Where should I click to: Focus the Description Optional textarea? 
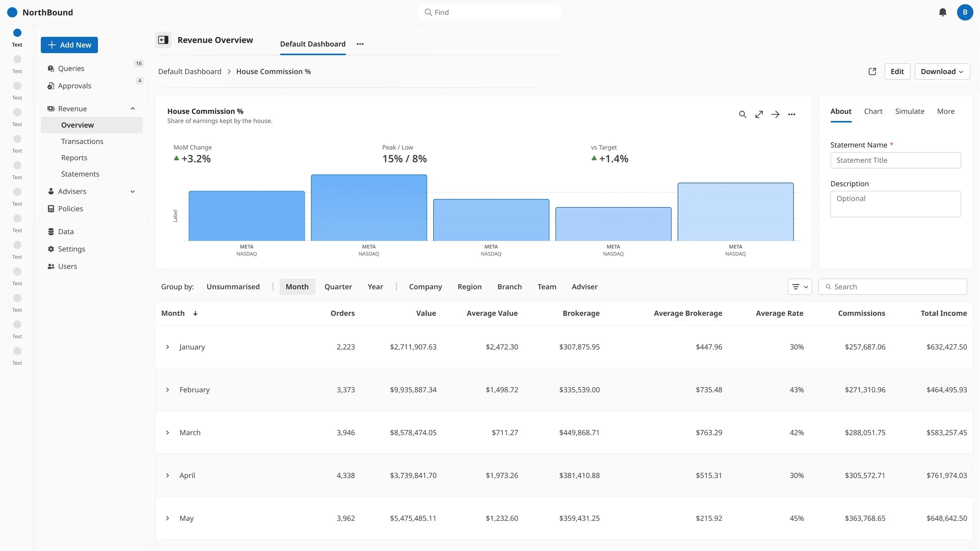tap(895, 204)
